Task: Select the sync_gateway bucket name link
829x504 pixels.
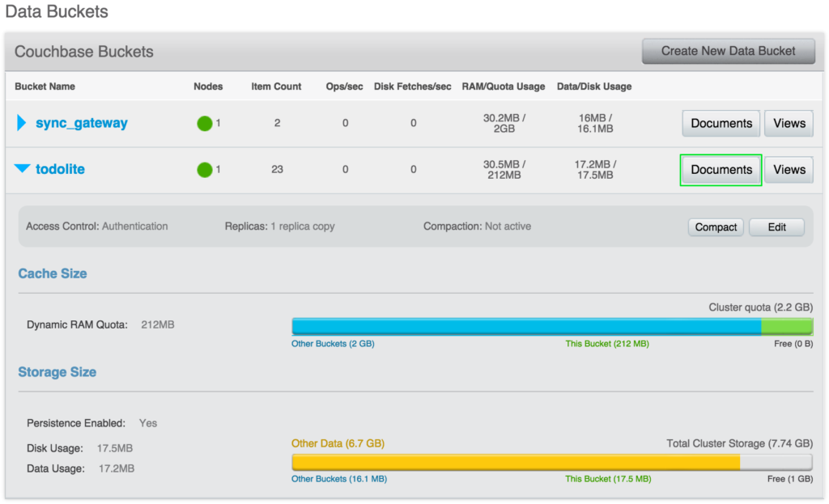Action: point(82,123)
